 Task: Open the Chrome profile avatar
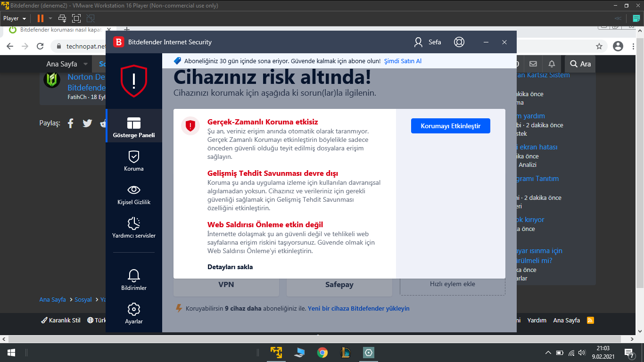(618, 46)
